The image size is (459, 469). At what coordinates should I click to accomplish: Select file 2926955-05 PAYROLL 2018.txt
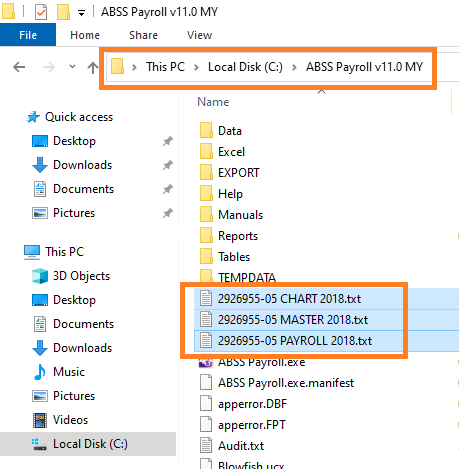click(x=295, y=341)
